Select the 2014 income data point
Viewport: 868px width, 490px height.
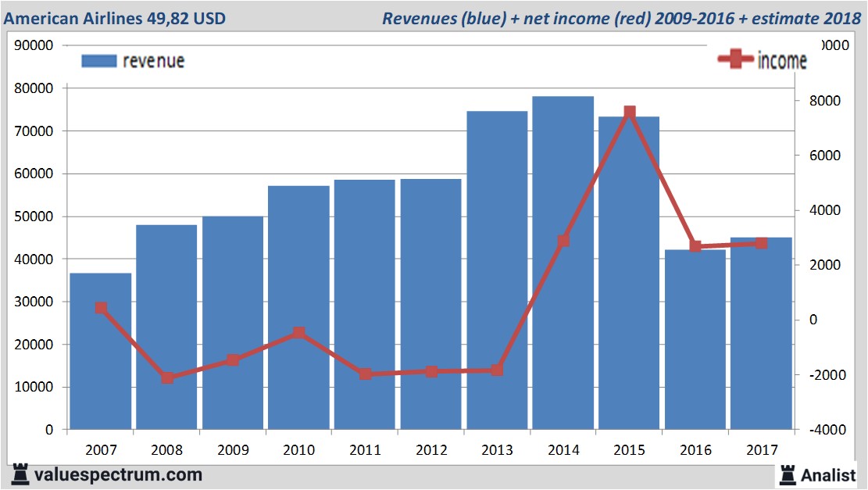tap(563, 241)
